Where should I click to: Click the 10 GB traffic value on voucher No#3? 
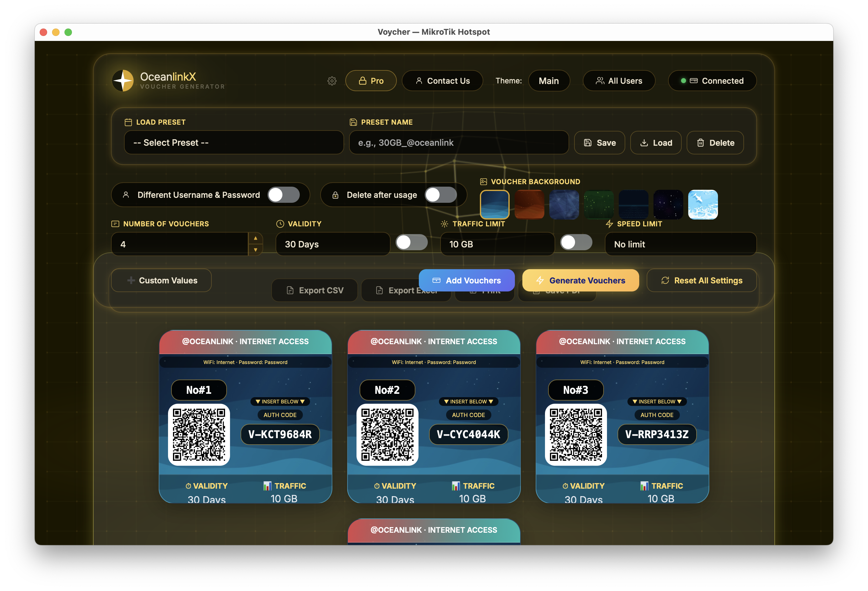coord(661,499)
